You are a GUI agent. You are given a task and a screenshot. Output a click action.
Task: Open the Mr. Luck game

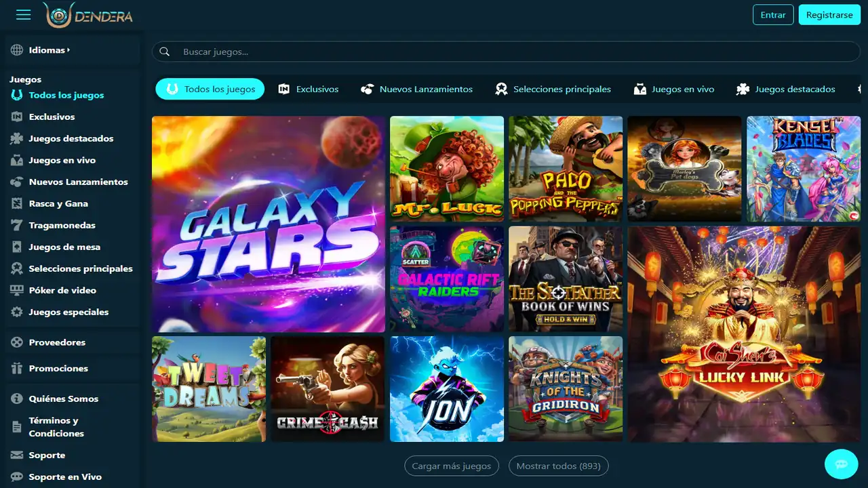(447, 169)
